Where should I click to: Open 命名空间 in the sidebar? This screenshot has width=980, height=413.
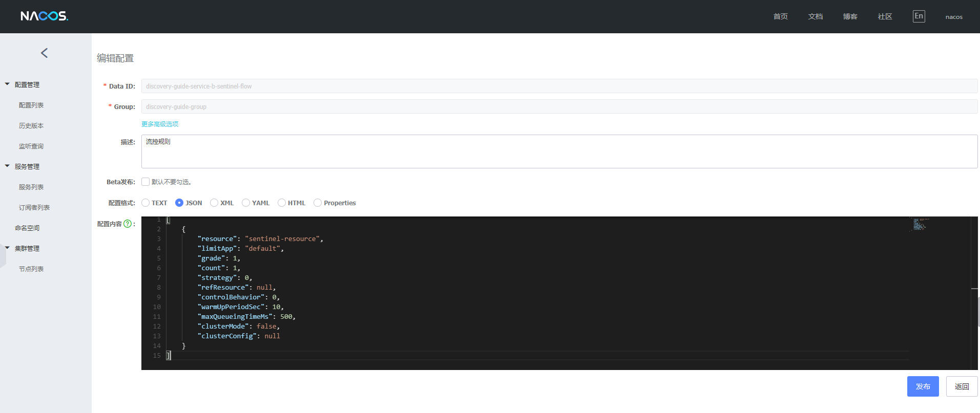(27, 228)
